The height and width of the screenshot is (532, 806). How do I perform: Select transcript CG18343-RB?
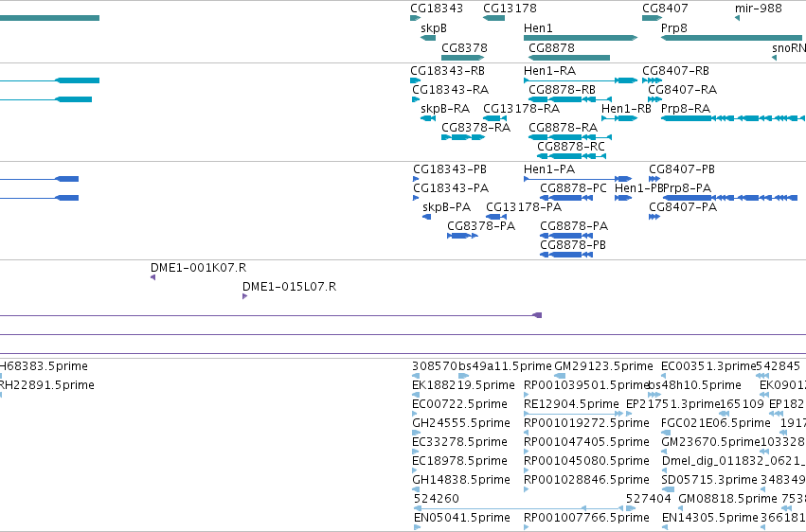447,71
